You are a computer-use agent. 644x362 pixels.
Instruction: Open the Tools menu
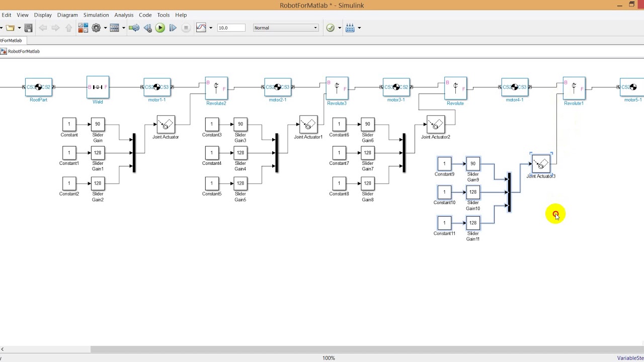[x=164, y=15]
